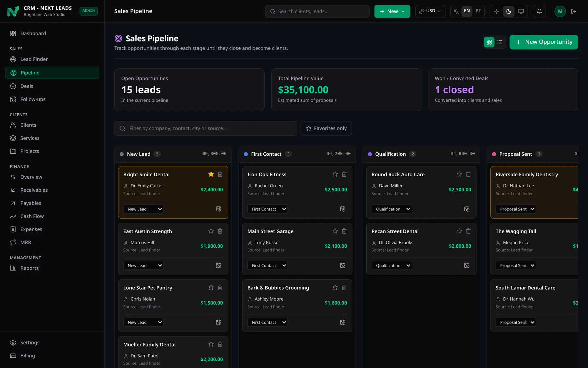This screenshot has width=588, height=368.
Task: Star the Lone Star Pet Pantry card
Action: point(211,288)
